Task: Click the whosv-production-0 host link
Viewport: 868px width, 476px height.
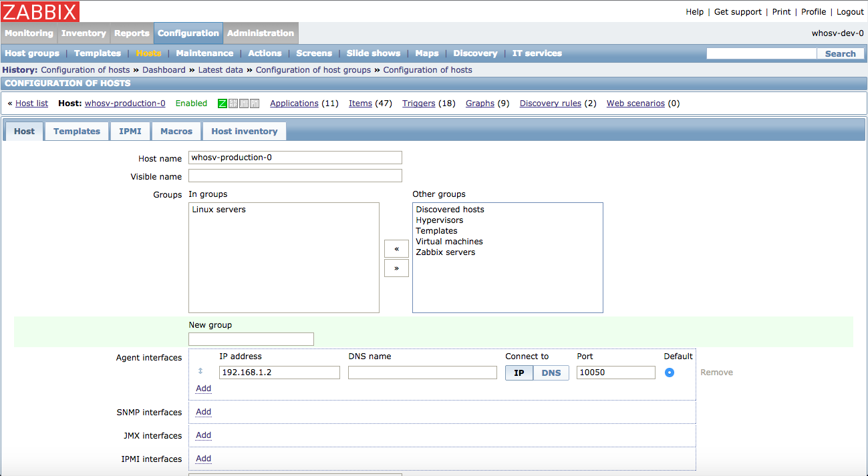Action: pos(125,103)
